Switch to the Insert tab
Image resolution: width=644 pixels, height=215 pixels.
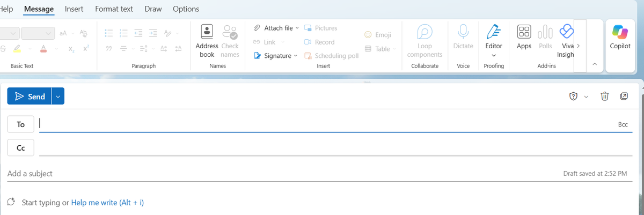[74, 9]
